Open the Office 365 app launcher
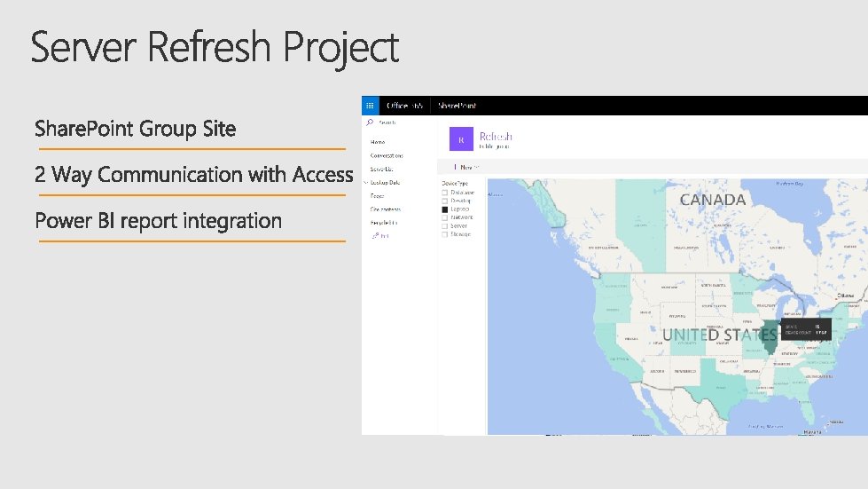 [x=371, y=105]
